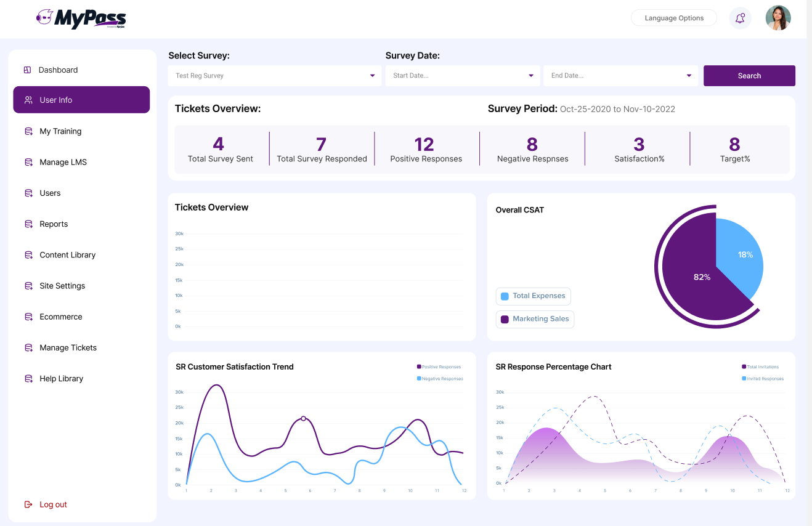Click the Site Settings sidebar icon

pyautogui.click(x=28, y=286)
